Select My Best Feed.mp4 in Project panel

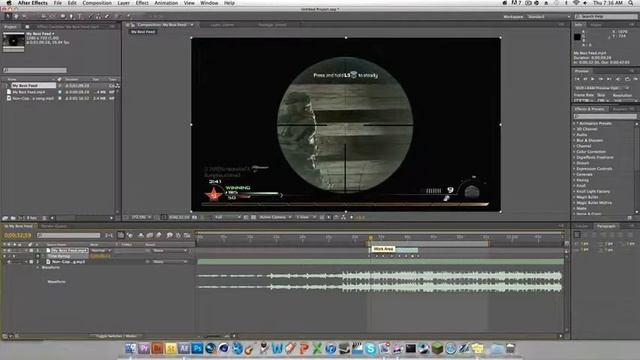pyautogui.click(x=29, y=92)
